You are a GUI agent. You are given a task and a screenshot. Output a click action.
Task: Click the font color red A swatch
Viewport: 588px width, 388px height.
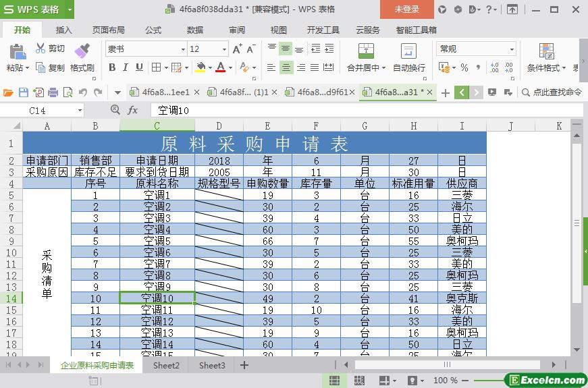(220, 67)
